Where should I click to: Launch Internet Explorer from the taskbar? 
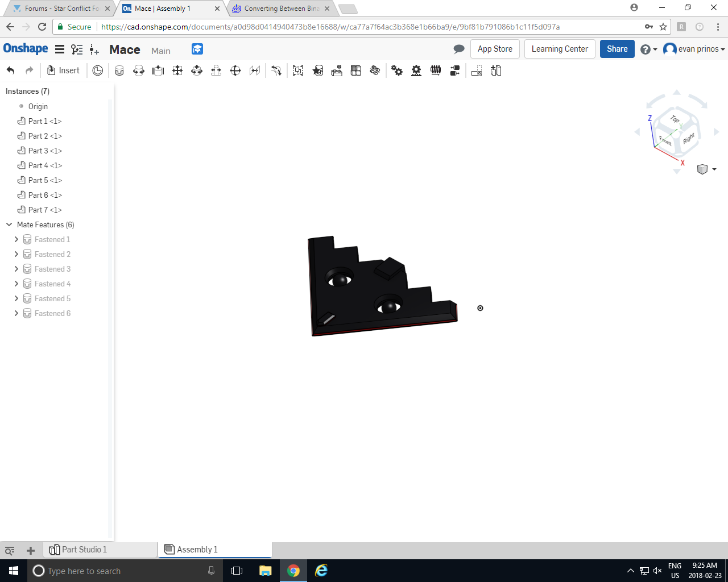(x=321, y=571)
